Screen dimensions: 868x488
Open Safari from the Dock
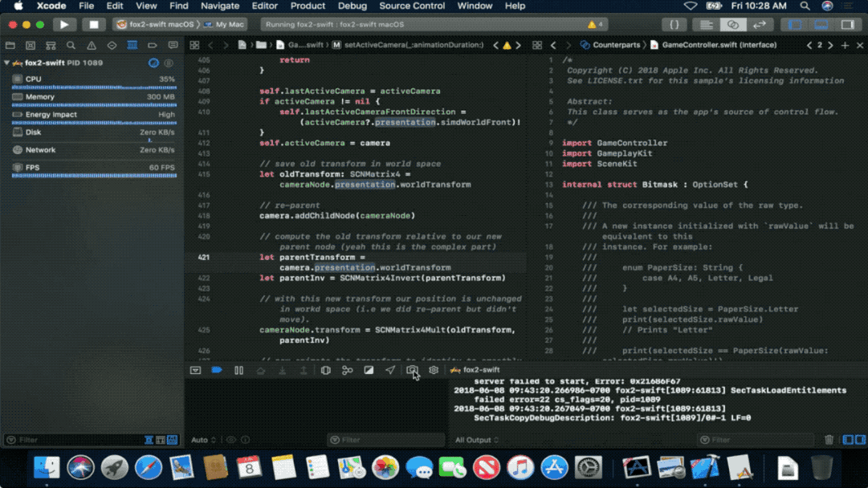click(x=149, y=468)
